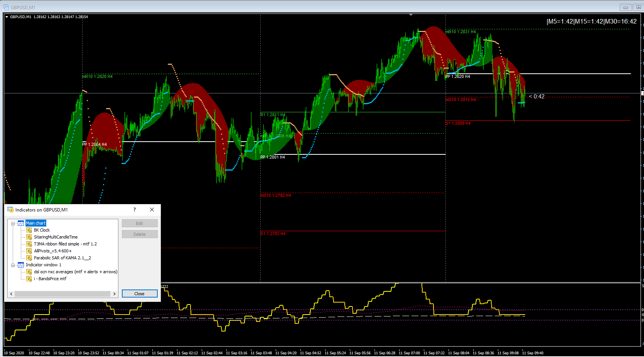Screen dimensions: 644x357
Task: Click the Parabolic SAR of KAMA icon
Action: [x=29, y=258]
